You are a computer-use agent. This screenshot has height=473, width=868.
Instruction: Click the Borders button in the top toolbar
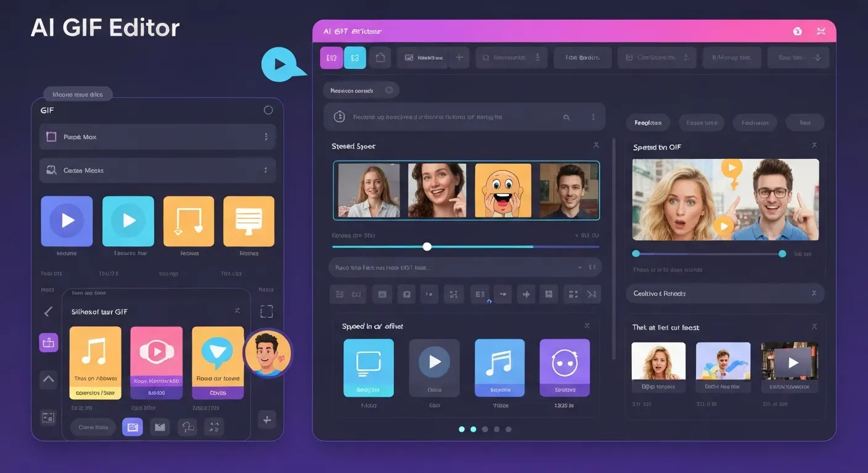pyautogui.click(x=583, y=57)
